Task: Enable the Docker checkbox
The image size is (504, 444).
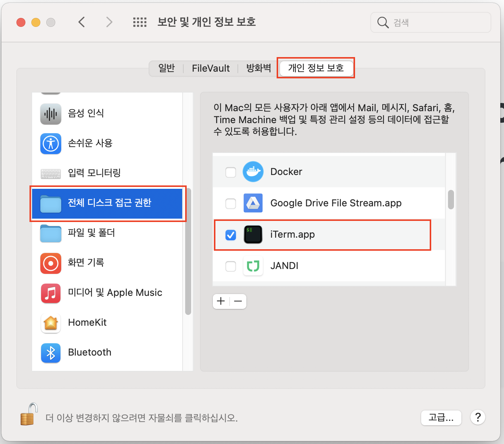Action: [231, 172]
